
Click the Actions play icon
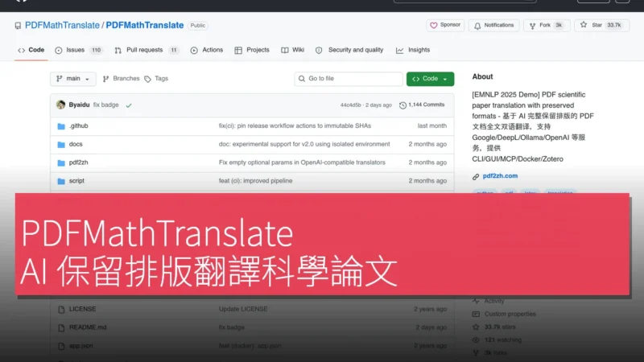[194, 51]
